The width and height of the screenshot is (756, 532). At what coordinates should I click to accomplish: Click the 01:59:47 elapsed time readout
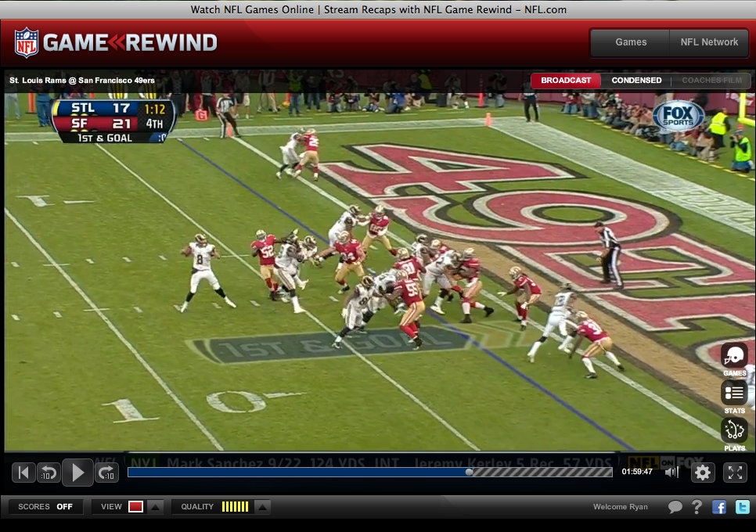637,472
